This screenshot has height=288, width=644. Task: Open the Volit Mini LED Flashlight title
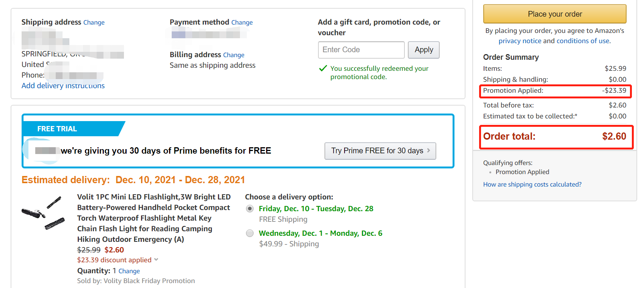pyautogui.click(x=154, y=218)
